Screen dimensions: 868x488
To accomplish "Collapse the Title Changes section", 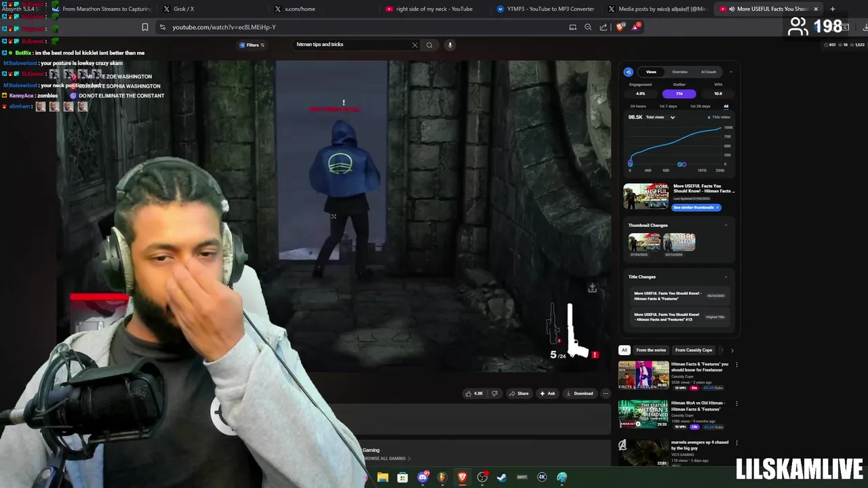I will (726, 277).
